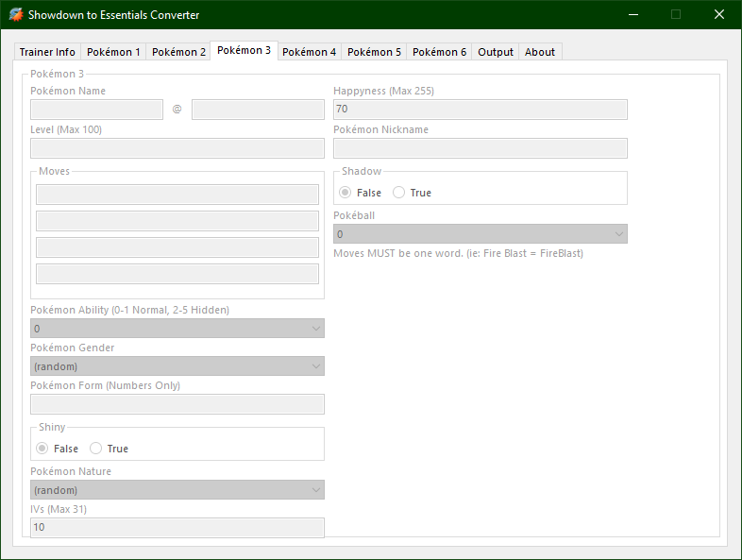Open the Pokémon 1 tab
The image size is (742, 560).
click(113, 52)
